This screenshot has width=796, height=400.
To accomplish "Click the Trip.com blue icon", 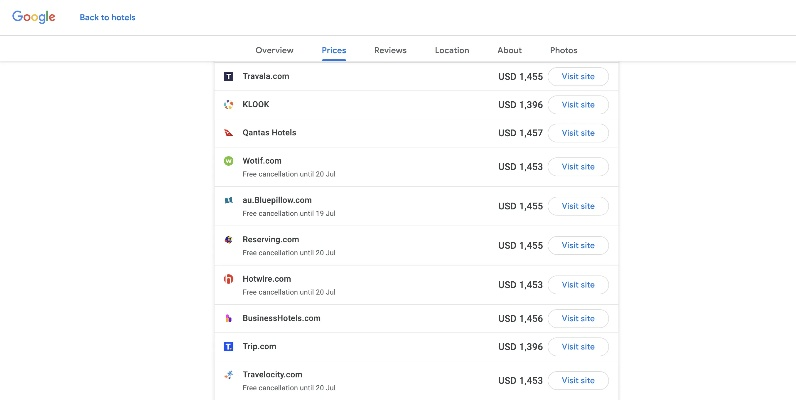I will pos(228,346).
